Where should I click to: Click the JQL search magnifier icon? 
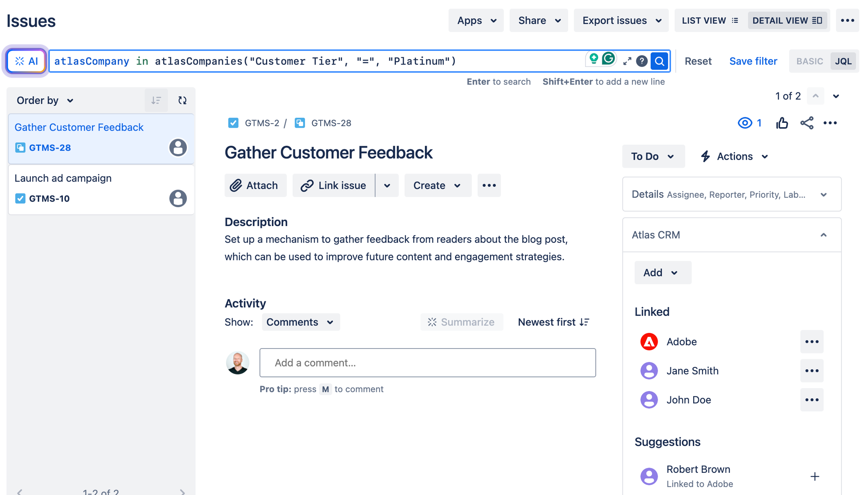pos(659,61)
